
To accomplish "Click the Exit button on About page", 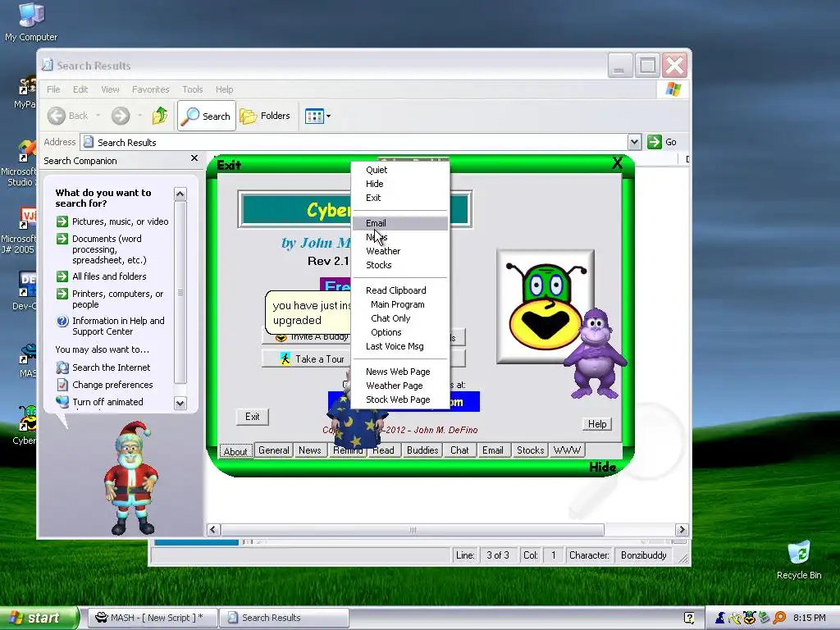I will coord(253,417).
